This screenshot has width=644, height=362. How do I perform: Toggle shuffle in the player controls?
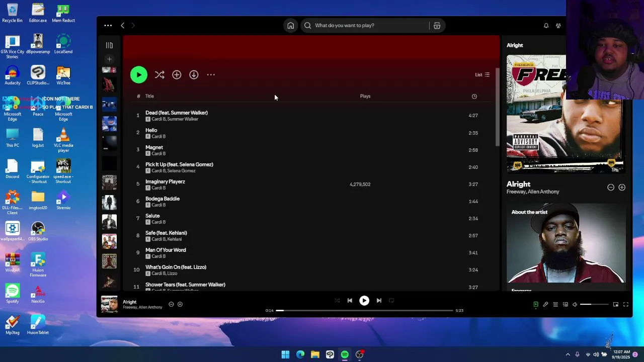(x=337, y=301)
